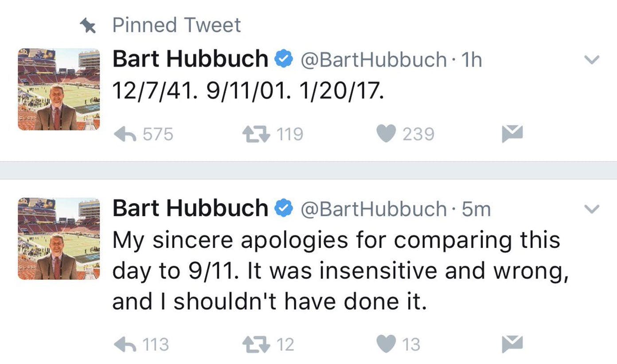The height and width of the screenshot is (364, 617).
Task: Send pinned tweet via direct message
Action: (512, 134)
